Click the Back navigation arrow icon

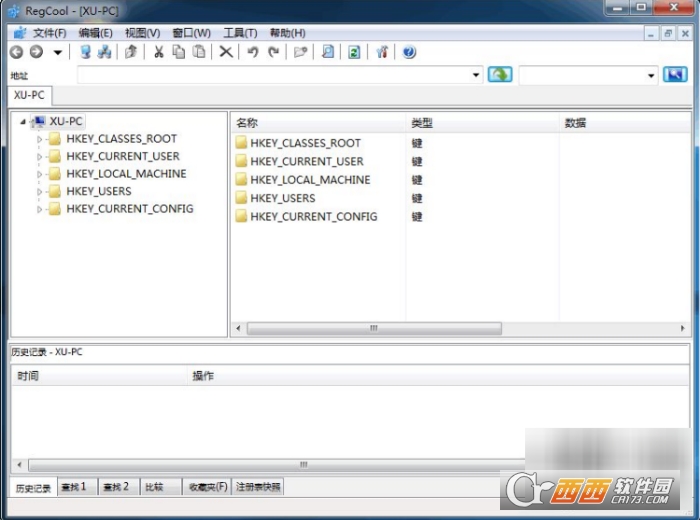click(16, 52)
